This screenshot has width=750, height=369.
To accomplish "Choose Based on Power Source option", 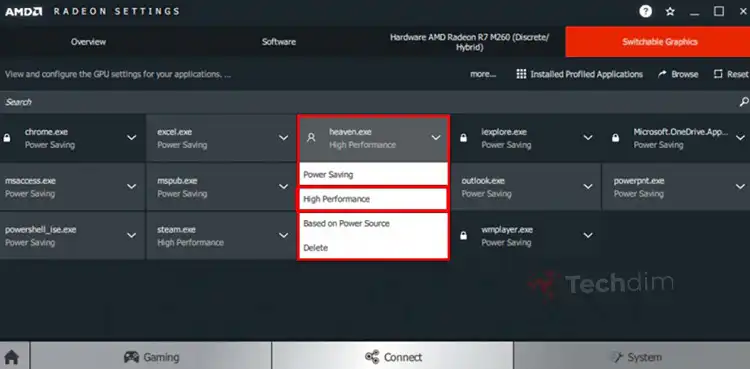I will 373,224.
